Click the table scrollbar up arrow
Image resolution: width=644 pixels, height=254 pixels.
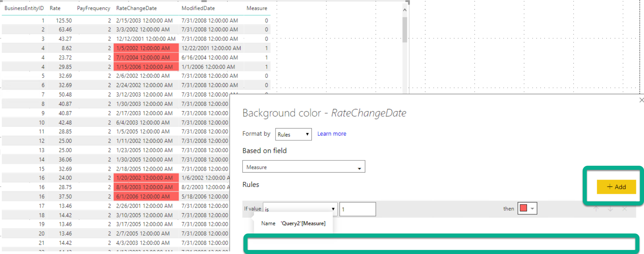click(x=405, y=10)
